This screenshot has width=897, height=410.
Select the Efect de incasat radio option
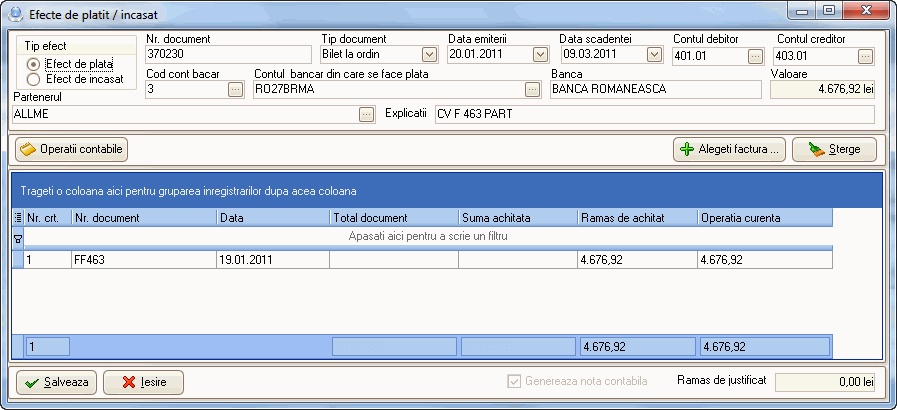34,79
